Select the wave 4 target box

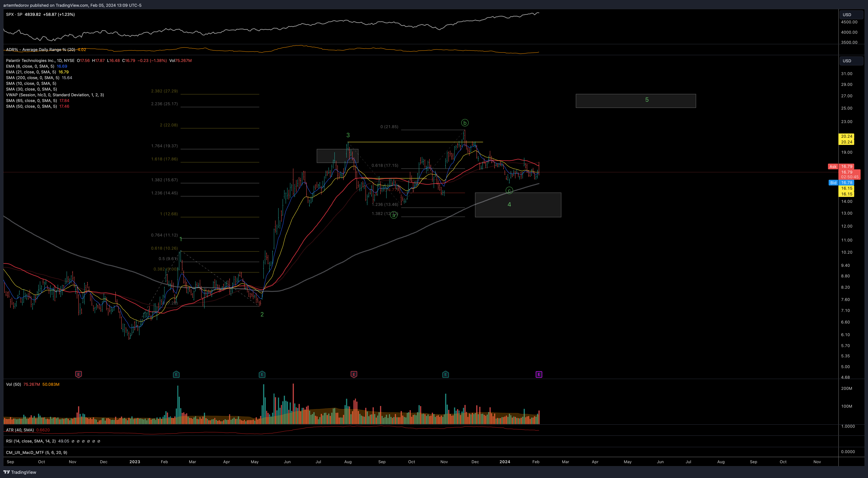tap(518, 205)
